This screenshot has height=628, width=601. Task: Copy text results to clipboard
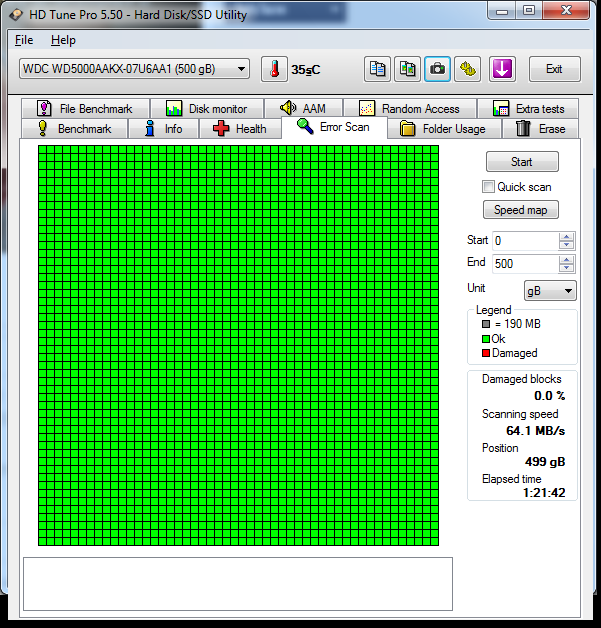click(377, 69)
